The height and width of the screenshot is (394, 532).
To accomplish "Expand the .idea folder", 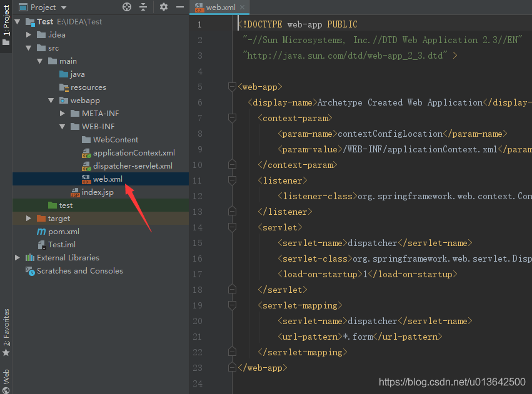I will click(x=29, y=35).
